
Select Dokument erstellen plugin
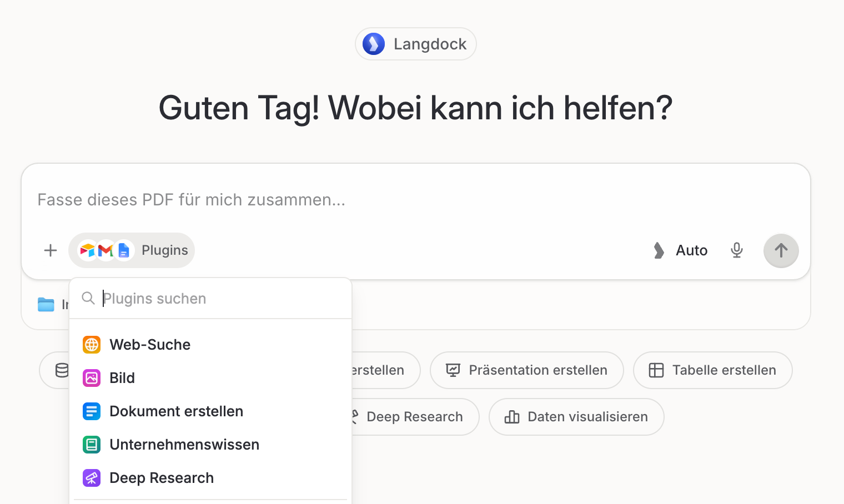[210, 411]
